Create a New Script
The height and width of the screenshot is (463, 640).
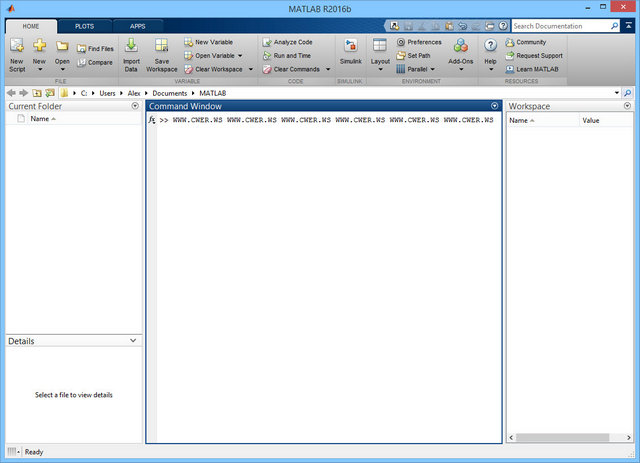17,52
